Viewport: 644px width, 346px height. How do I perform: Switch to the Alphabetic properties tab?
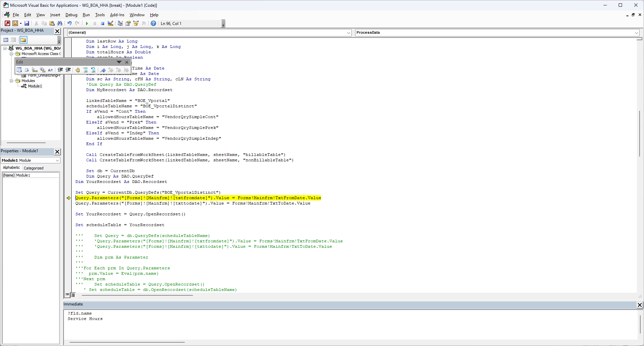coord(11,168)
